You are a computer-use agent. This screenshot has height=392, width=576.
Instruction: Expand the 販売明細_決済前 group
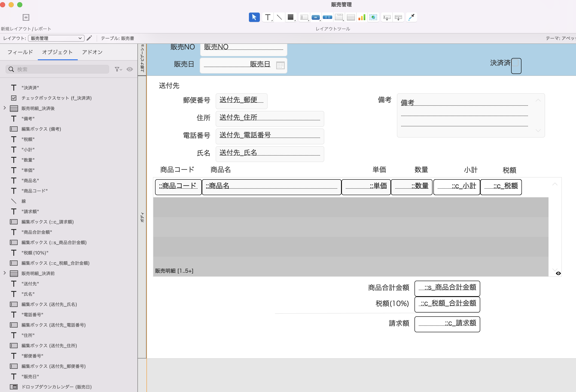(5, 273)
